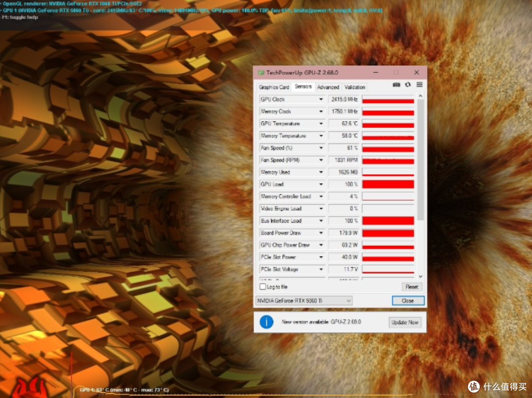This screenshot has height=398, width=532.
Task: Open the GPU Load dropdown arrow
Action: pos(321,184)
